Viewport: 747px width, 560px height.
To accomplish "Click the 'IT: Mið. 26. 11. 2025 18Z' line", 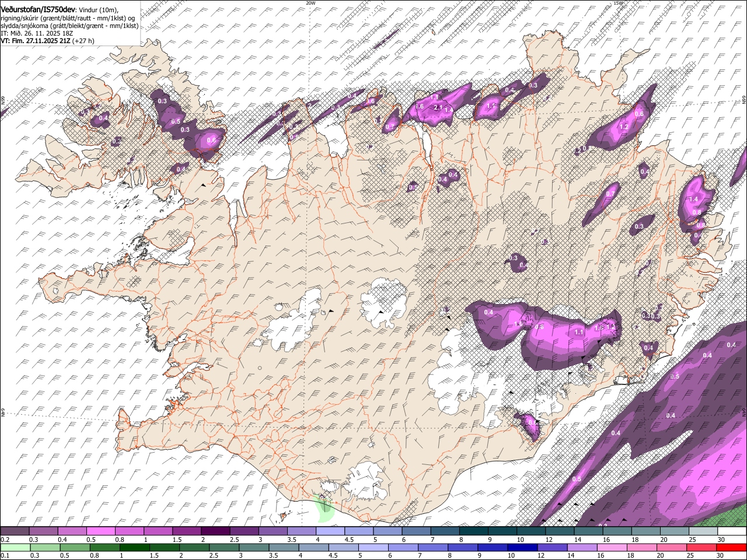I will (36, 33).
